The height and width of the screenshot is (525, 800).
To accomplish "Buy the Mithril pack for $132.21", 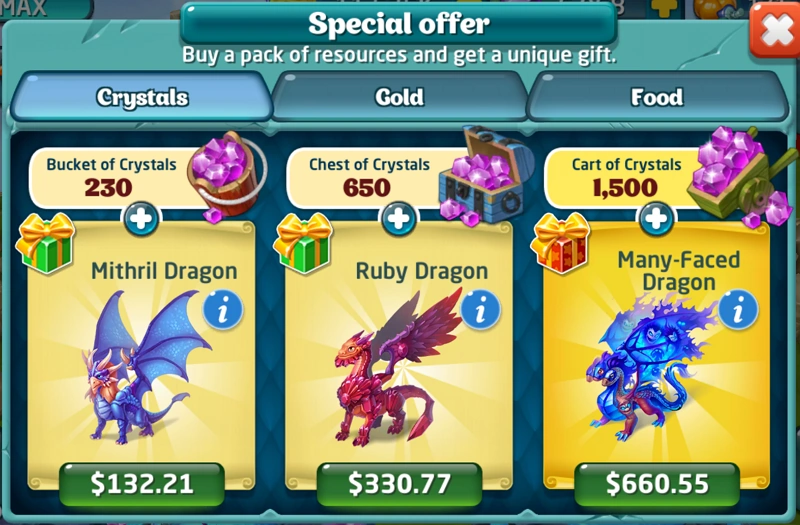I will (142, 484).
